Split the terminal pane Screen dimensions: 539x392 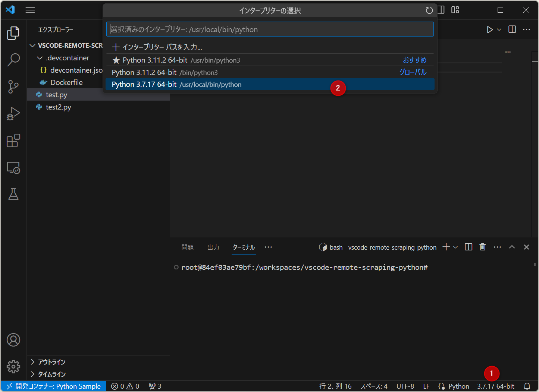(469, 247)
